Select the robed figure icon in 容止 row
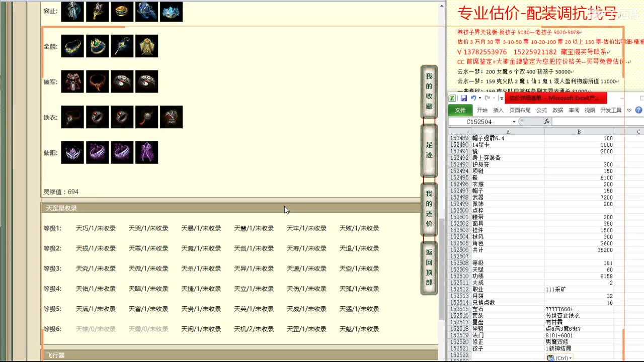Screen dimensions: 644x362 pos(72,11)
